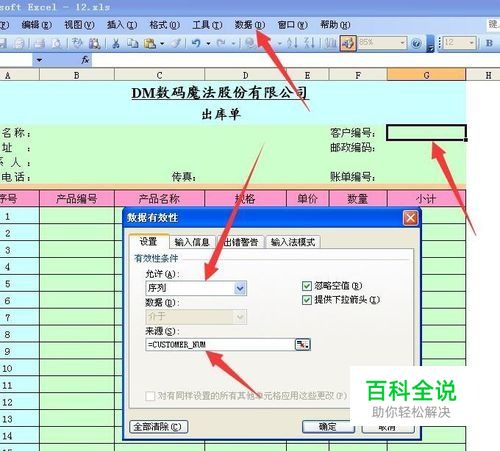Open the 帮助 menu

335,25
